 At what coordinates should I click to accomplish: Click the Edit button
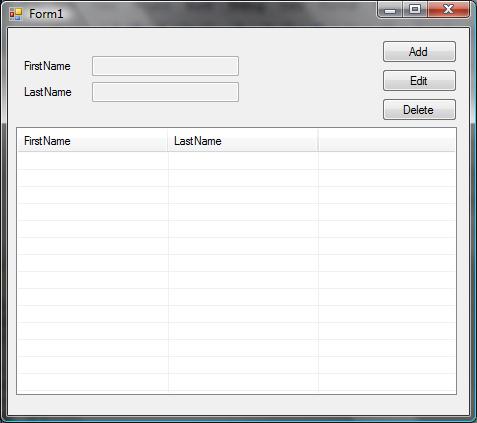point(419,81)
